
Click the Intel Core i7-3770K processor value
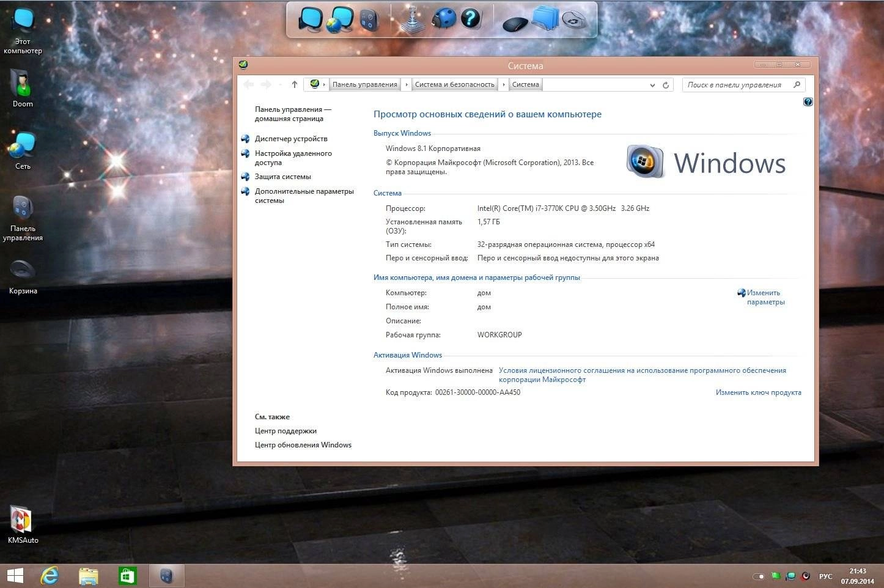coord(563,208)
